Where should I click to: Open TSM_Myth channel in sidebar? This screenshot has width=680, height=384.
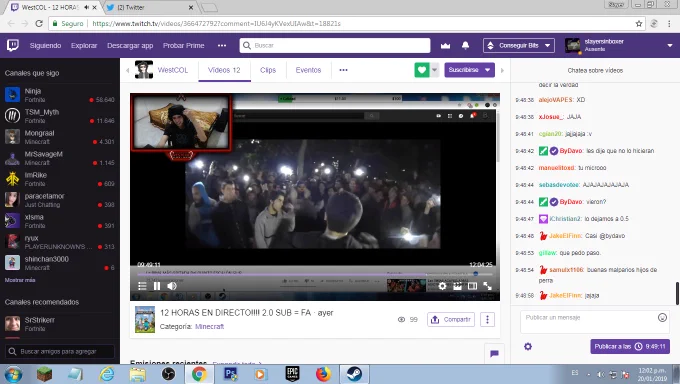pos(59,116)
